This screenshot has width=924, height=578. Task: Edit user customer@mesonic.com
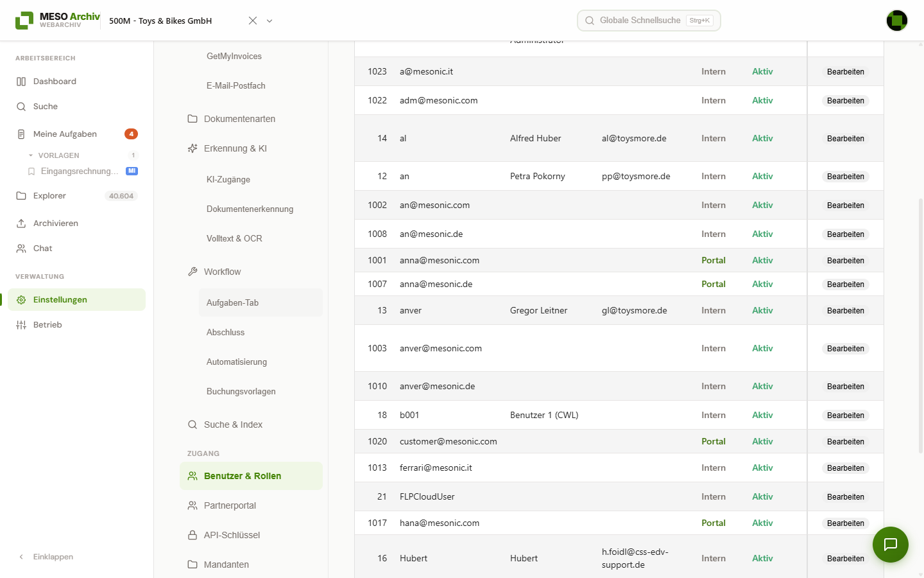[x=846, y=442]
